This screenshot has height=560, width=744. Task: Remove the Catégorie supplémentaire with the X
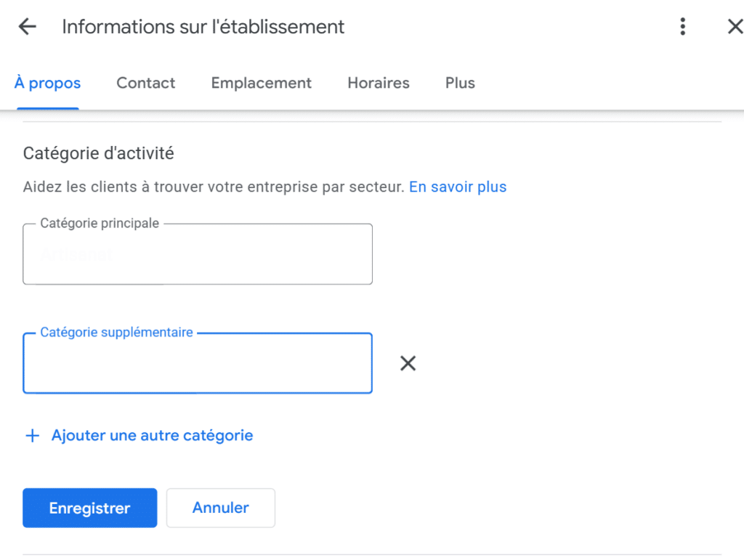[x=408, y=363]
